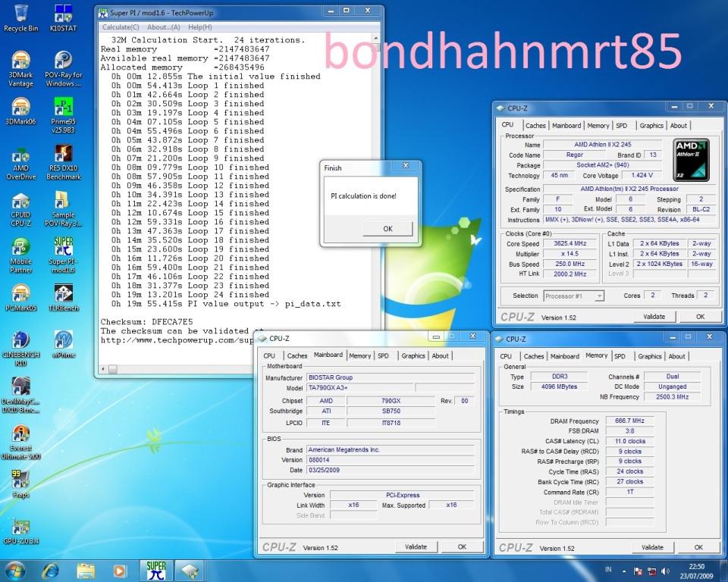728x582 pixels.
Task: Open CINEBENCH R10 desktop shortcut
Action: click(x=21, y=349)
